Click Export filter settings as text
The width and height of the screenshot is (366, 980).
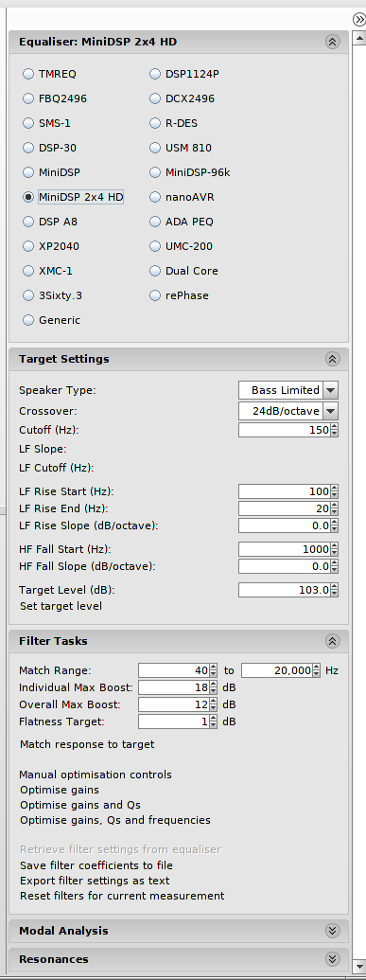pyautogui.click(x=95, y=881)
